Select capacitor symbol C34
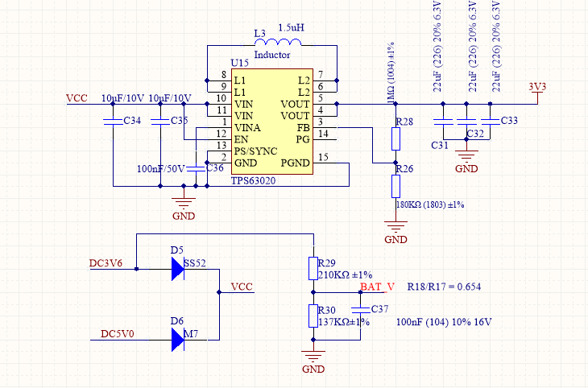 point(113,122)
